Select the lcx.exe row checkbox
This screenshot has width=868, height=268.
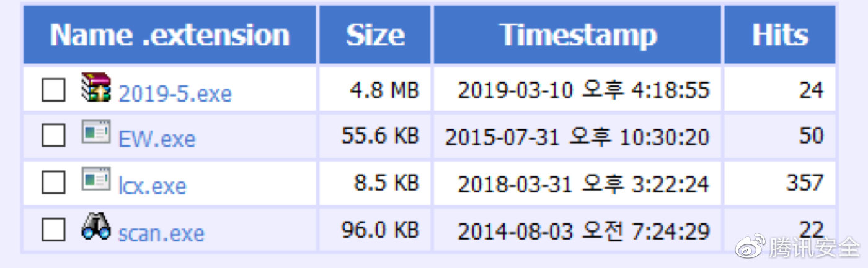click(53, 183)
